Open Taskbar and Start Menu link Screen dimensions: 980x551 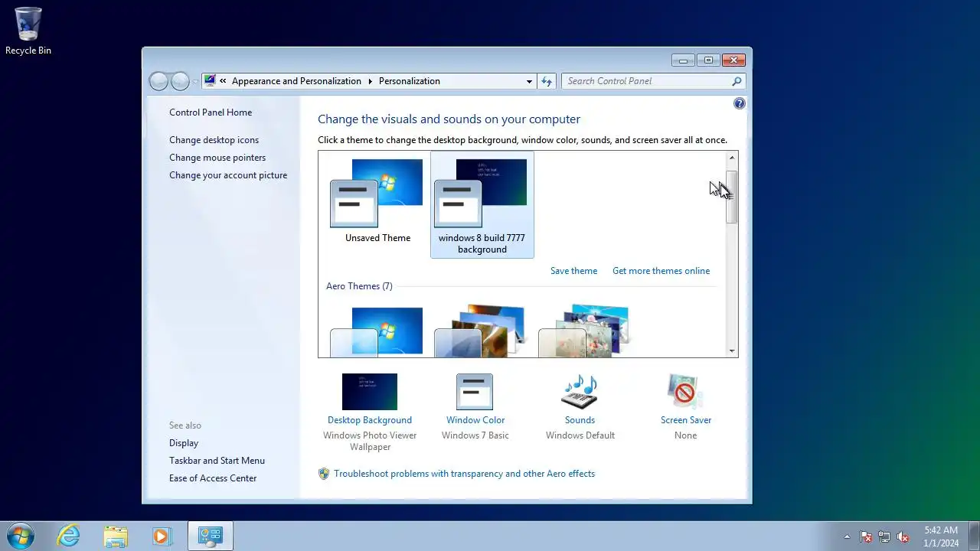point(217,461)
